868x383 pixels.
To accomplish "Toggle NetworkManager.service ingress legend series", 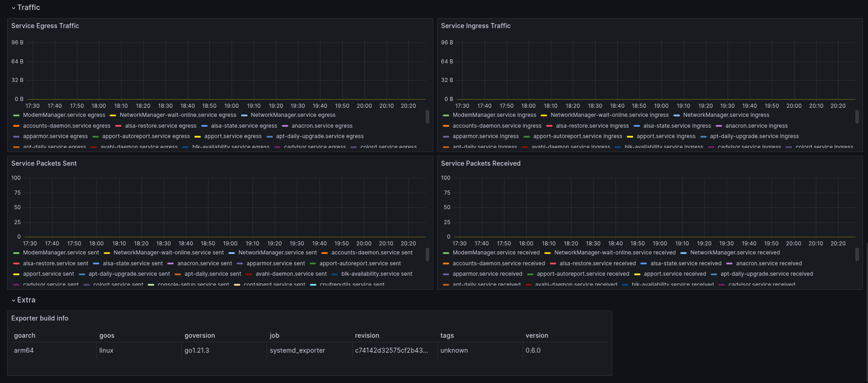I will [x=726, y=115].
